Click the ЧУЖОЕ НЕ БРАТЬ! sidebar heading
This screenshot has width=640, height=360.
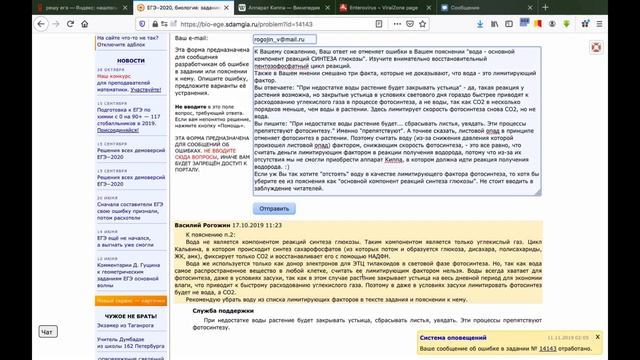[x=131, y=316]
